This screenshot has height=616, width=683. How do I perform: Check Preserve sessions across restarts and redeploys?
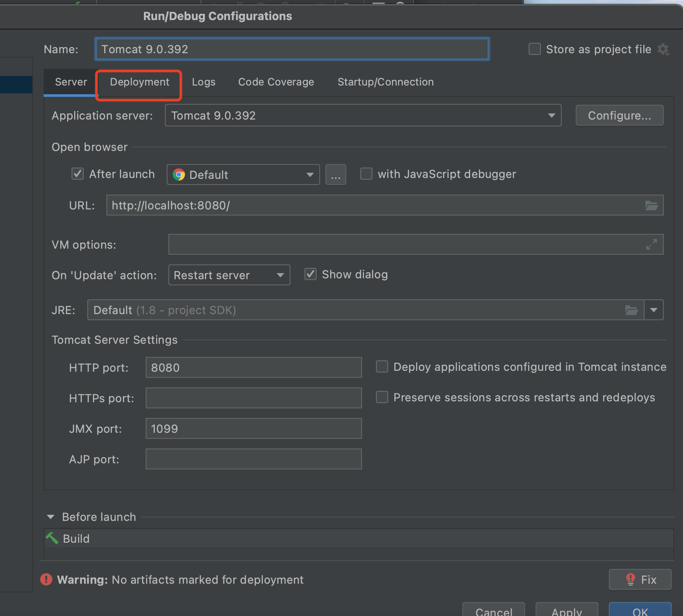[382, 397]
